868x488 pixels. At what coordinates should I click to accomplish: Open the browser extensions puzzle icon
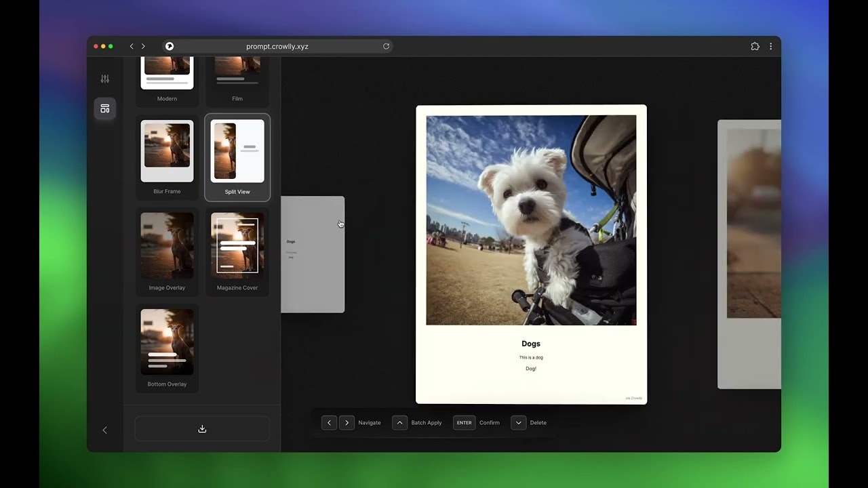(x=755, y=46)
